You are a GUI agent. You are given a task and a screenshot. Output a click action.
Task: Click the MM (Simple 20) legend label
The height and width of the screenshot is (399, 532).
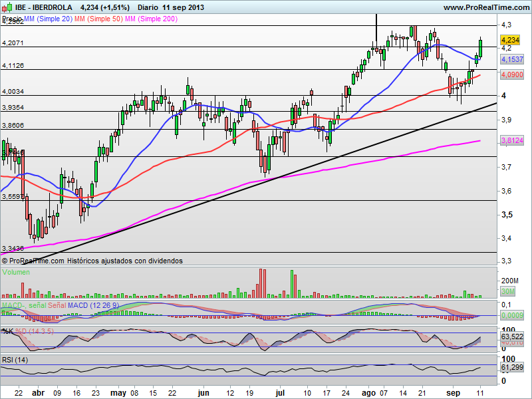point(48,19)
